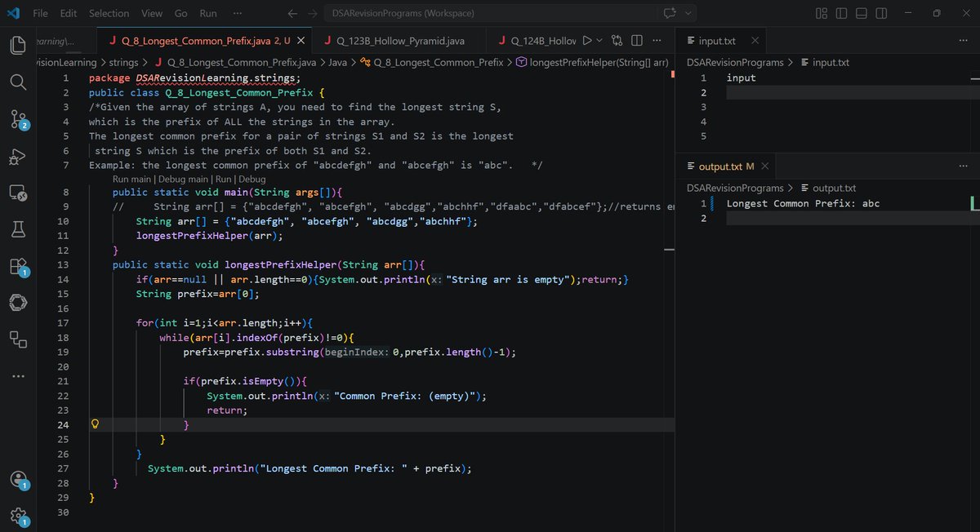Screen dimensions: 980x532
Task: Open the run button dropdown arrow
Action: click(600, 41)
